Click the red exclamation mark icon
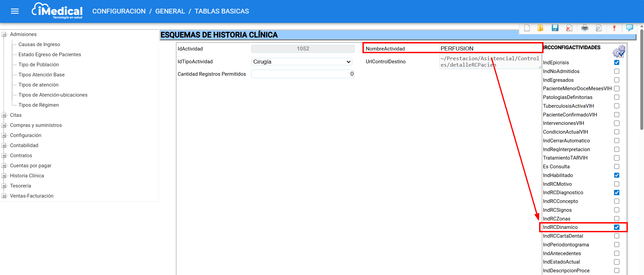This screenshot has height=275, width=644. click(x=614, y=28)
